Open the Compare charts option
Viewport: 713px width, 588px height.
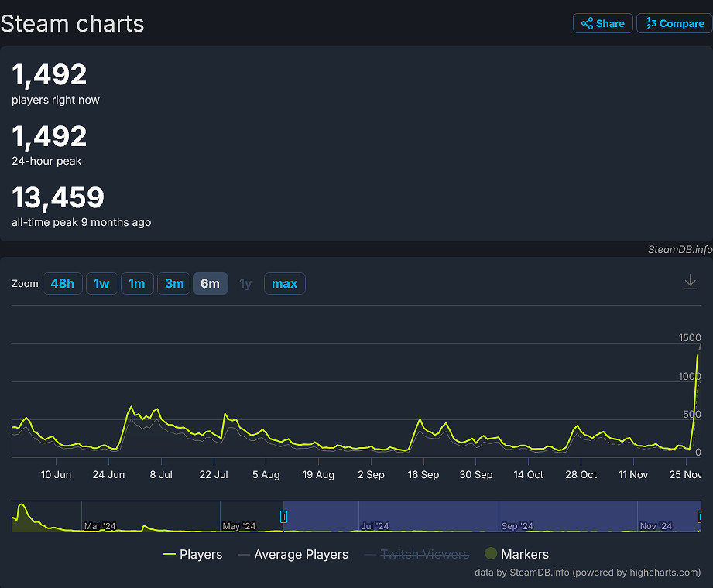click(674, 23)
